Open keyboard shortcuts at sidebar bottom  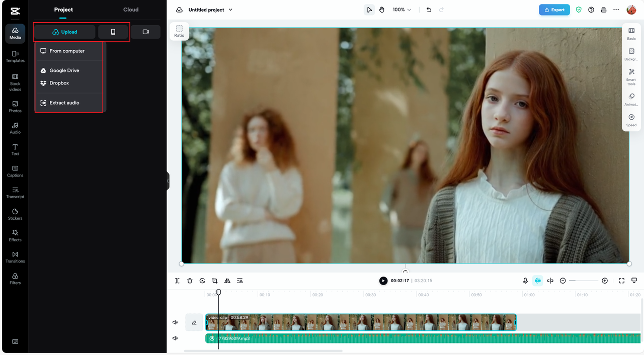[x=15, y=341]
